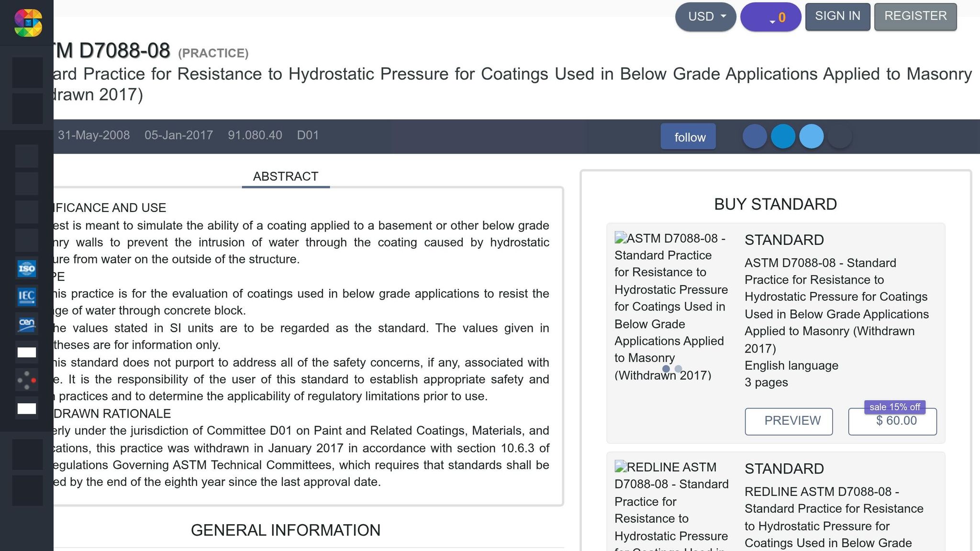
Task: Click the dark navy round share button
Action: point(755,137)
